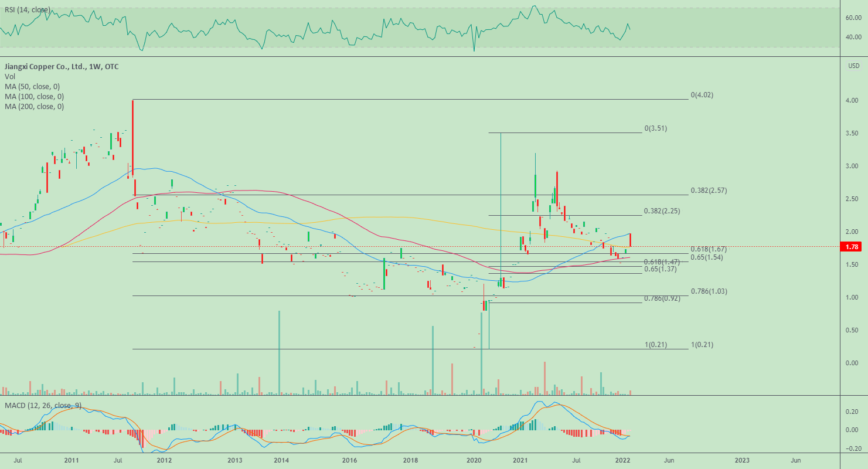Click the 2023 time axis label
The width and height of the screenshot is (868, 469).
point(741,460)
